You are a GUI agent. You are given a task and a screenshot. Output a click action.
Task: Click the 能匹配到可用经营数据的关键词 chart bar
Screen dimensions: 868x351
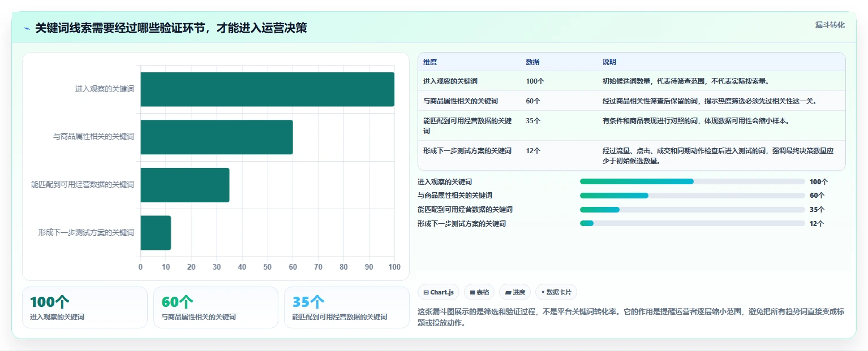[x=185, y=185]
